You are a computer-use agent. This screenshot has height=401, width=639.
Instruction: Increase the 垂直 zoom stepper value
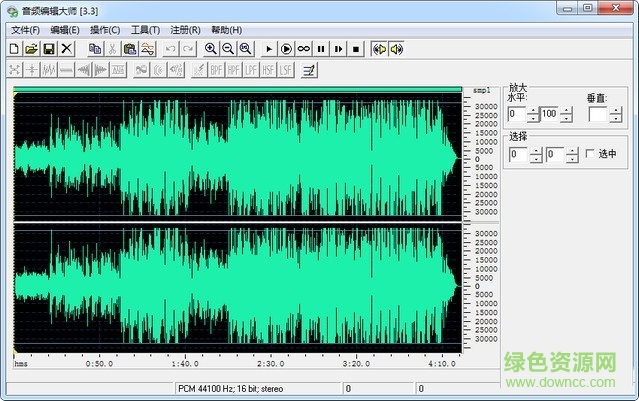[x=616, y=110]
